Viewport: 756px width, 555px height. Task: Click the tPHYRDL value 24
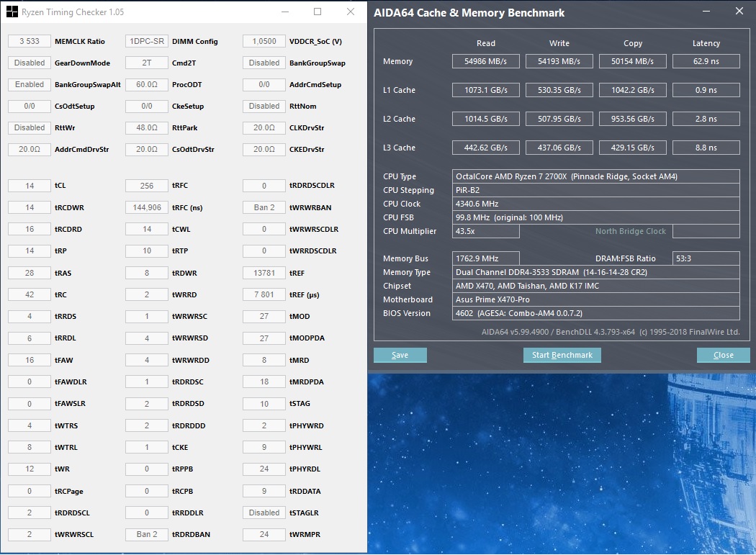coord(264,469)
